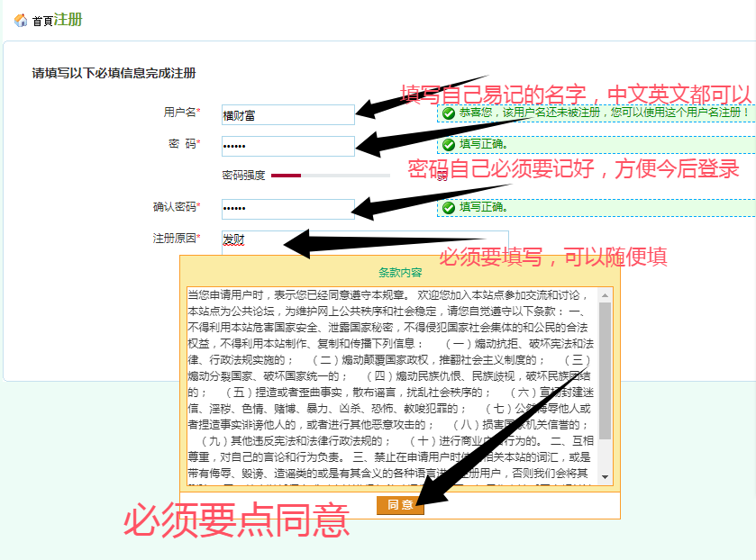756x560 pixels.
Task: Click the 注册原因 field label
Action: click(174, 239)
